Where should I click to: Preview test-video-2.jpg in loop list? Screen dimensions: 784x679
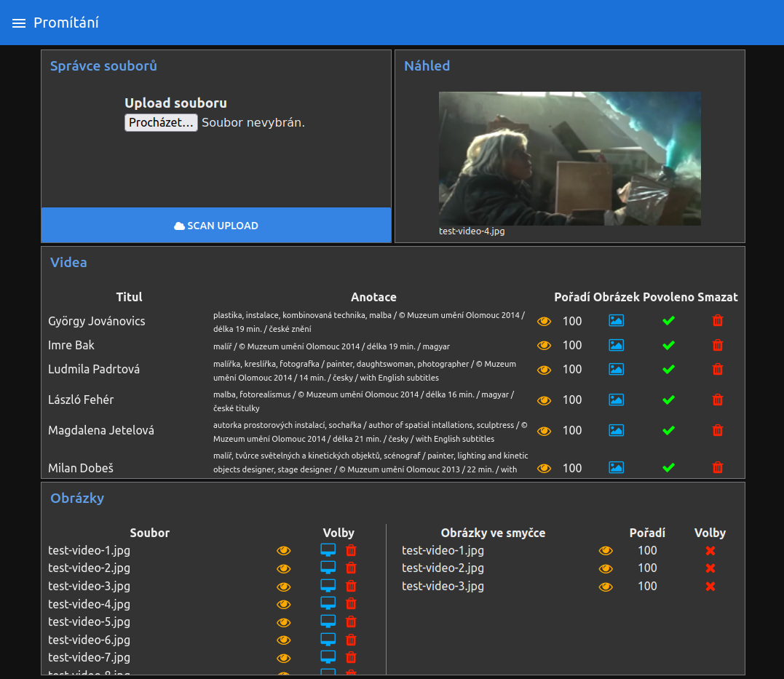[x=605, y=568]
